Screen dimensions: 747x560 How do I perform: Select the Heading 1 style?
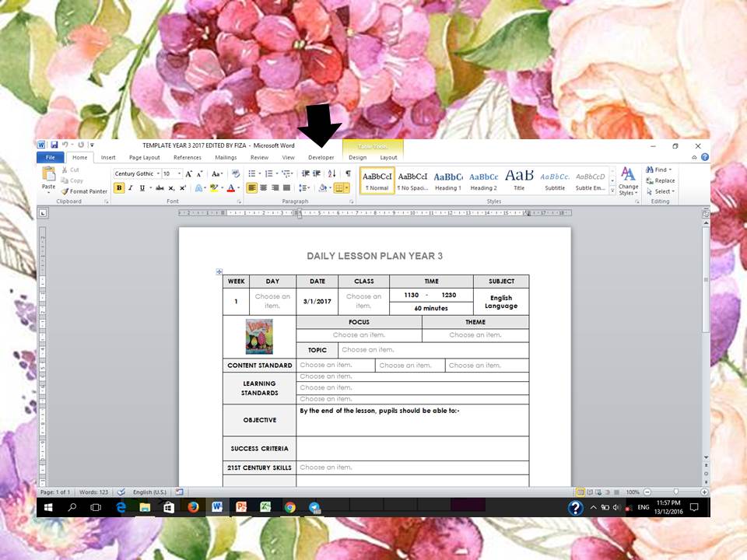pos(447,180)
